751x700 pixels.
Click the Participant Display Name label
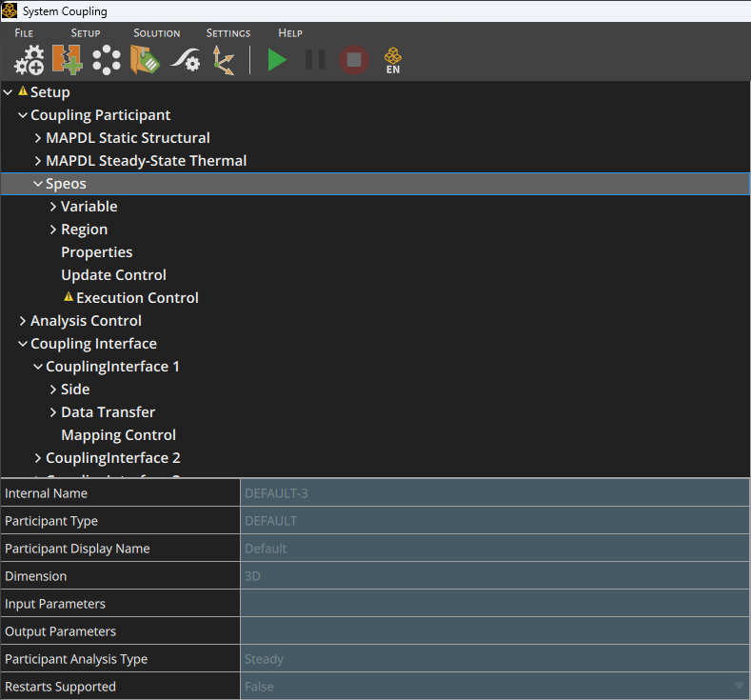click(x=77, y=549)
